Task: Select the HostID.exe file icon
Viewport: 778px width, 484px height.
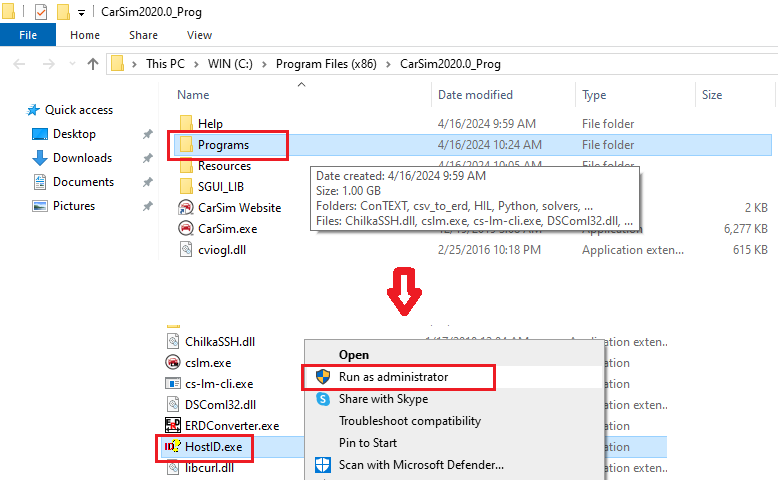Action: click(170, 446)
